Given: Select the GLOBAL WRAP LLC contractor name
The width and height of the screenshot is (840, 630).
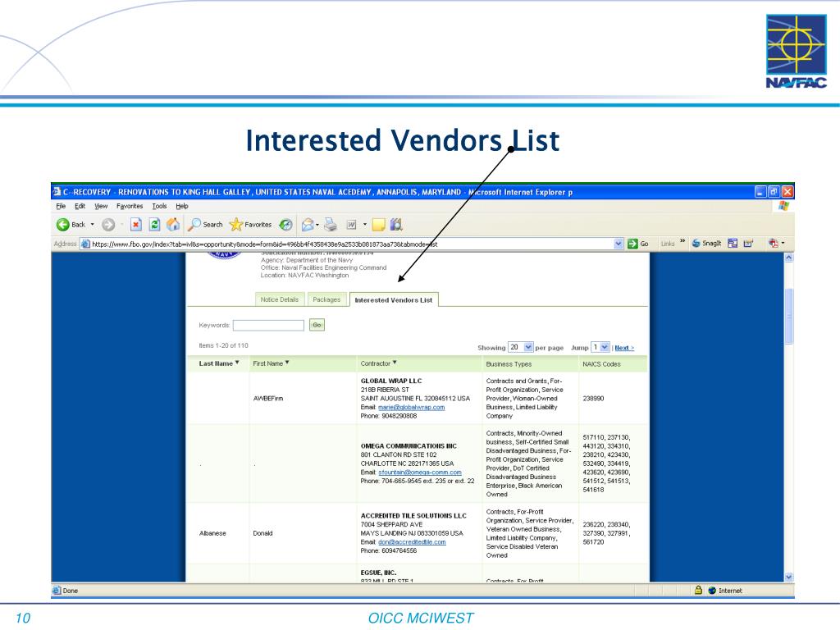Looking at the screenshot, I should pos(391,381).
